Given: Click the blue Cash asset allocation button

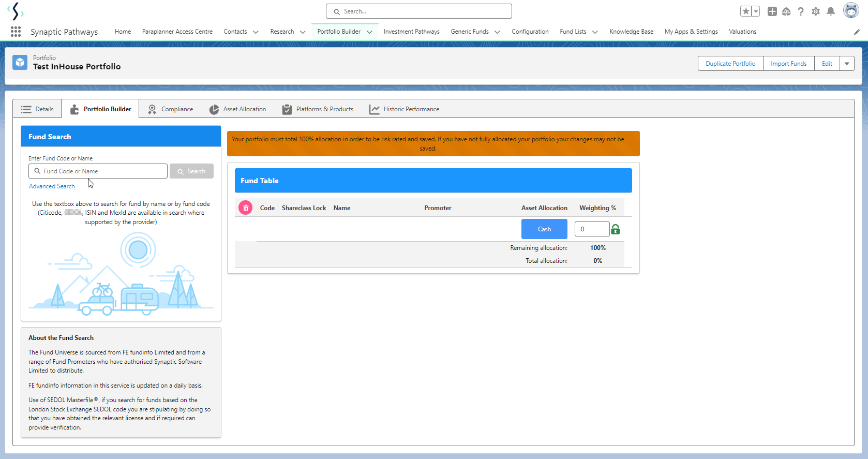Looking at the screenshot, I should (544, 229).
